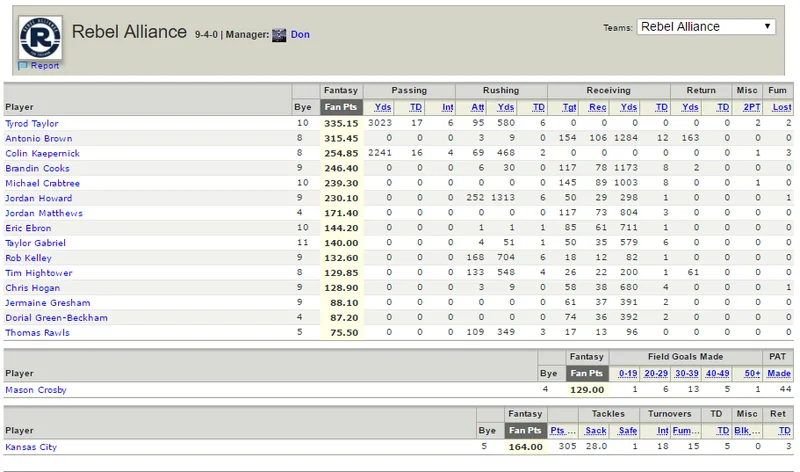This screenshot has height=472, width=800.
Task: Open the Teams dropdown showing Rebel Alliance
Action: pos(706,27)
